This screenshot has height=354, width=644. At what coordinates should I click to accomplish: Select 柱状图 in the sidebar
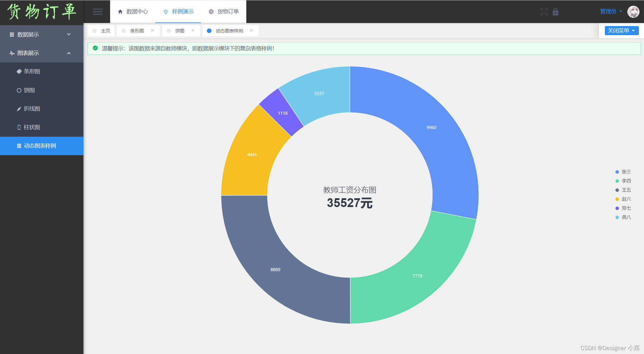(32, 127)
